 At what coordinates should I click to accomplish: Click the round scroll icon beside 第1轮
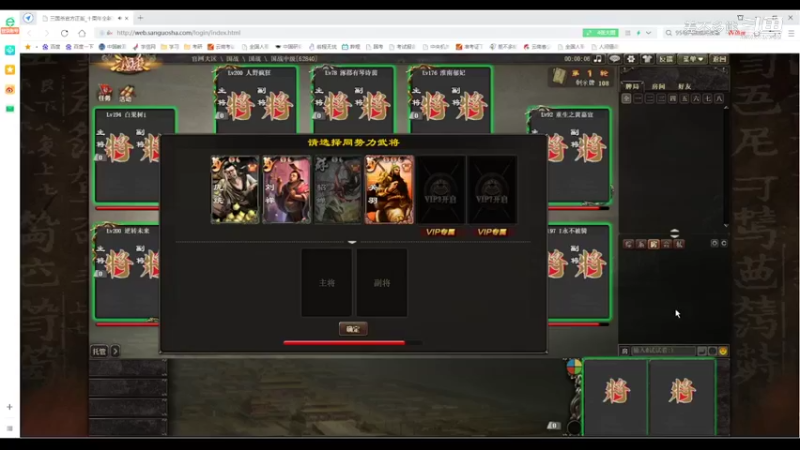560,76
